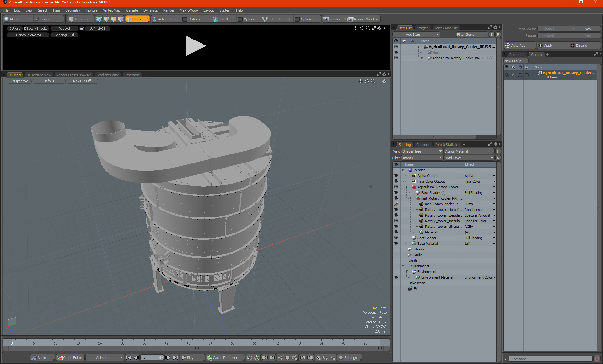
Task: Toggle visibility of Mesh item
Action: coord(396,52)
